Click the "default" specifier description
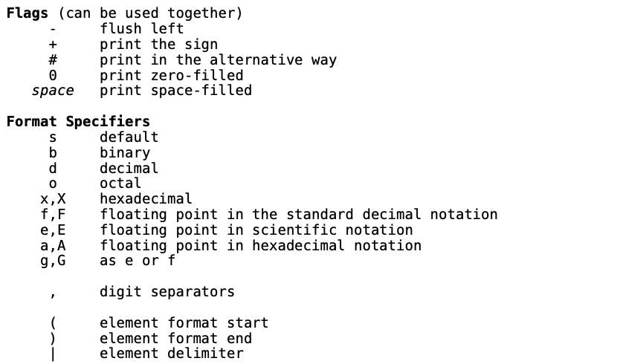 129,137
